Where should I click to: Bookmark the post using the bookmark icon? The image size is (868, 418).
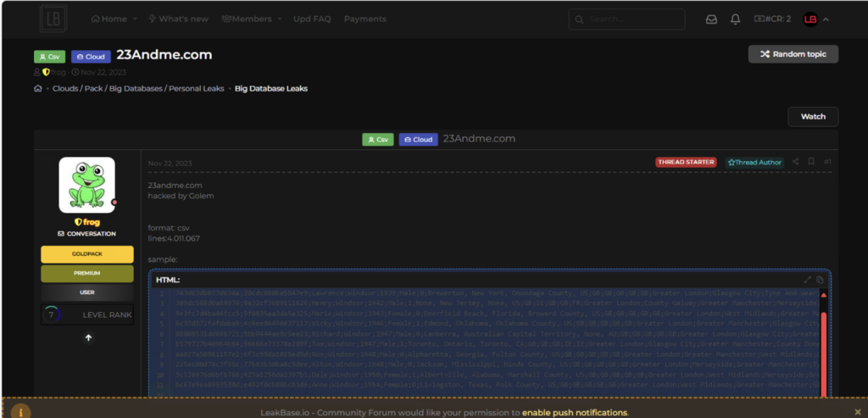coord(811,161)
